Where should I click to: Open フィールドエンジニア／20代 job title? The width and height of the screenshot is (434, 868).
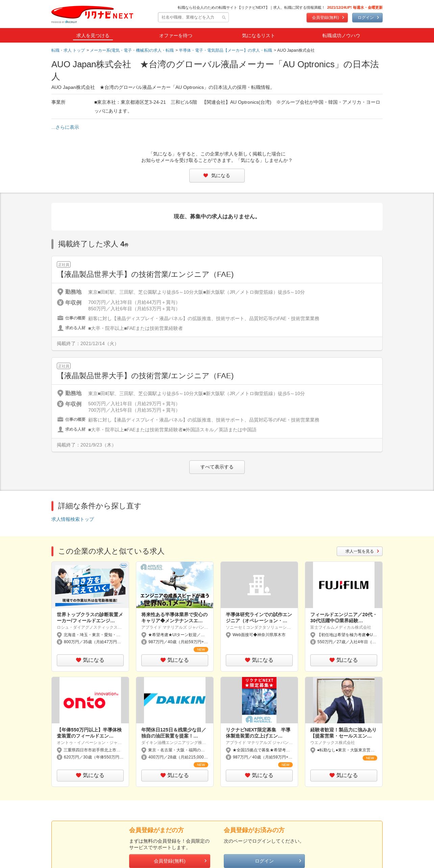343,618
